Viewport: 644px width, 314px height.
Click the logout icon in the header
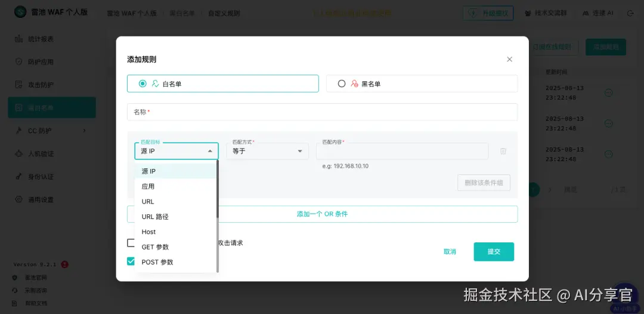pos(630,13)
